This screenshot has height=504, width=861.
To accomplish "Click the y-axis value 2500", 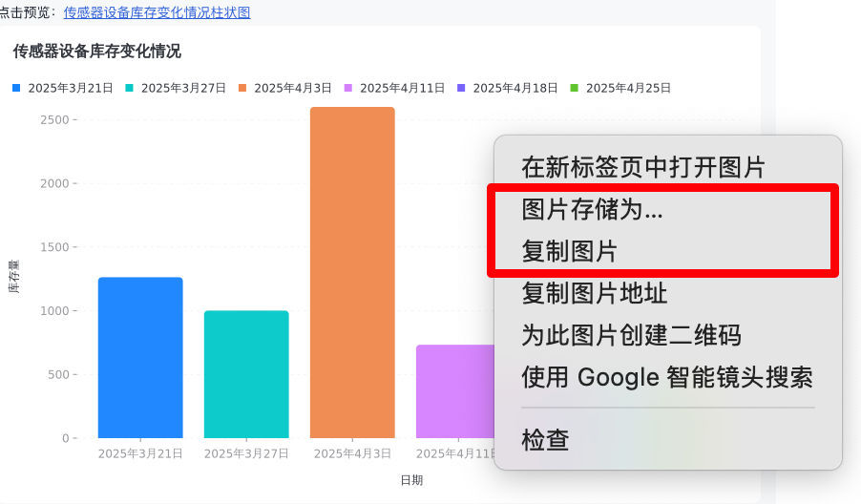I will pyautogui.click(x=55, y=119).
